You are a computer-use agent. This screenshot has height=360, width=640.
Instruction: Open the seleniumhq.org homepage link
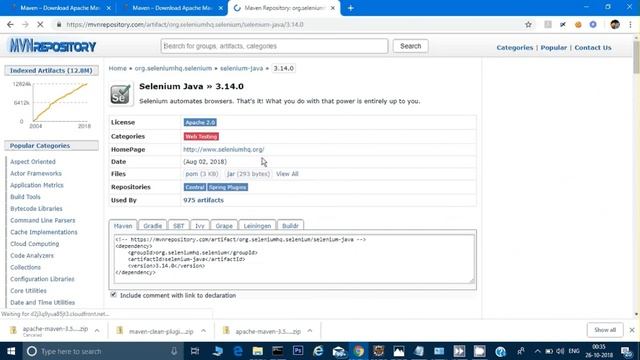(224, 149)
